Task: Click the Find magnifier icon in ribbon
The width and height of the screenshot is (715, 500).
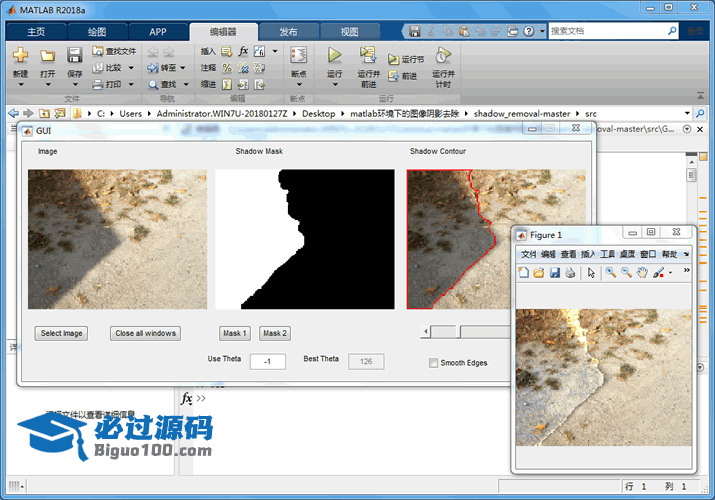Action: pos(153,85)
